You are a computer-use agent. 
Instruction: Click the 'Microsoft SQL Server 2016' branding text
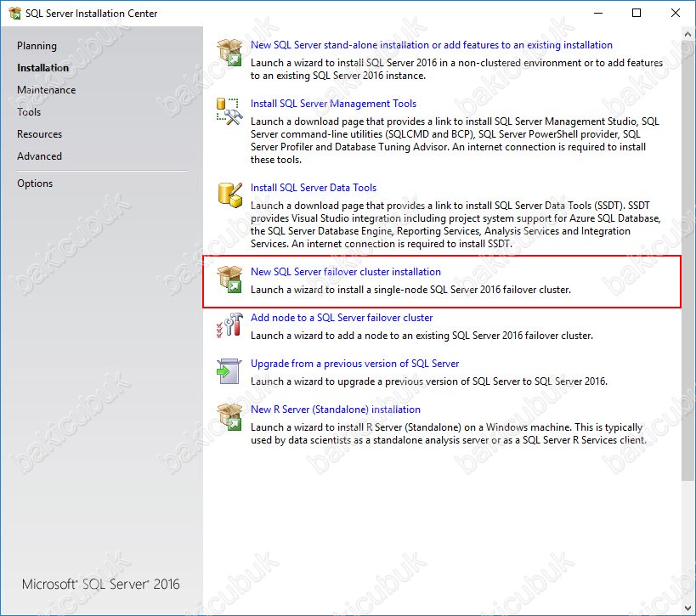tap(101, 584)
